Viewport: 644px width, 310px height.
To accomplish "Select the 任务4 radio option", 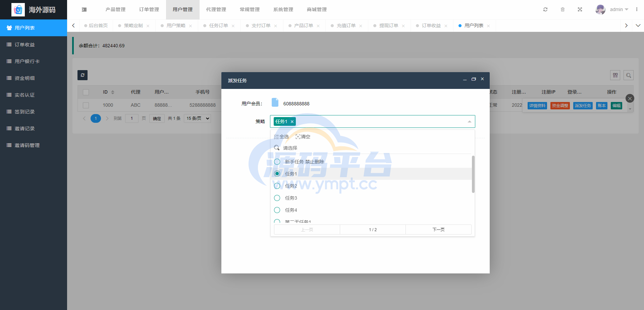I will coord(277,210).
